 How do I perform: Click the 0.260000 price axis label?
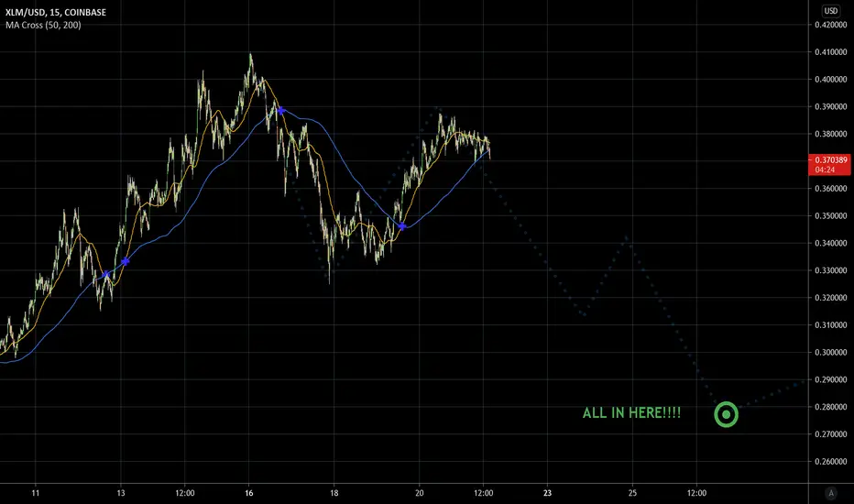click(830, 462)
